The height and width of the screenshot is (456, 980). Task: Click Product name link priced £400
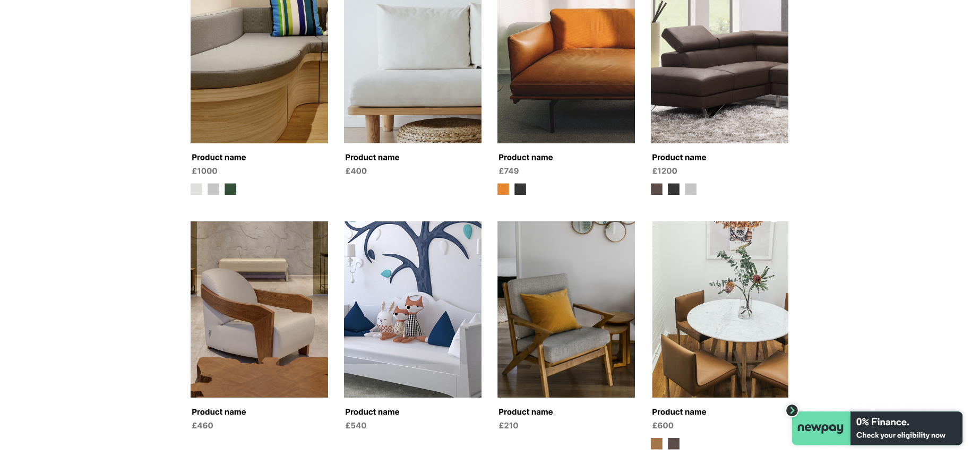pos(372,158)
